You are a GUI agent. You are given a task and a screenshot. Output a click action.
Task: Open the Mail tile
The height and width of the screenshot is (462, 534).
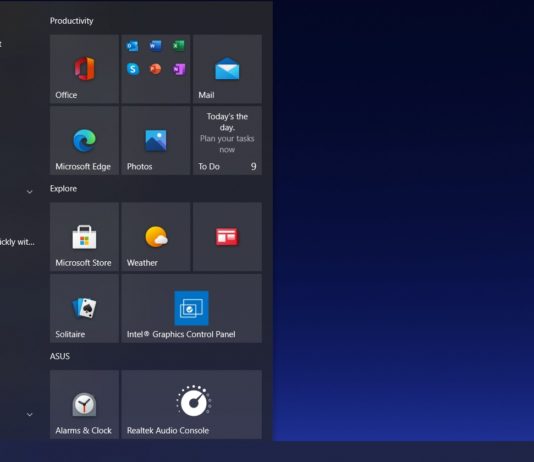[x=227, y=69]
